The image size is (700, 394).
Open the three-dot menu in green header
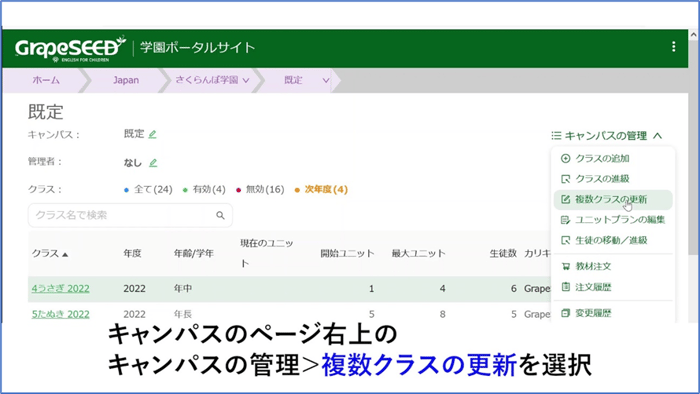(673, 47)
